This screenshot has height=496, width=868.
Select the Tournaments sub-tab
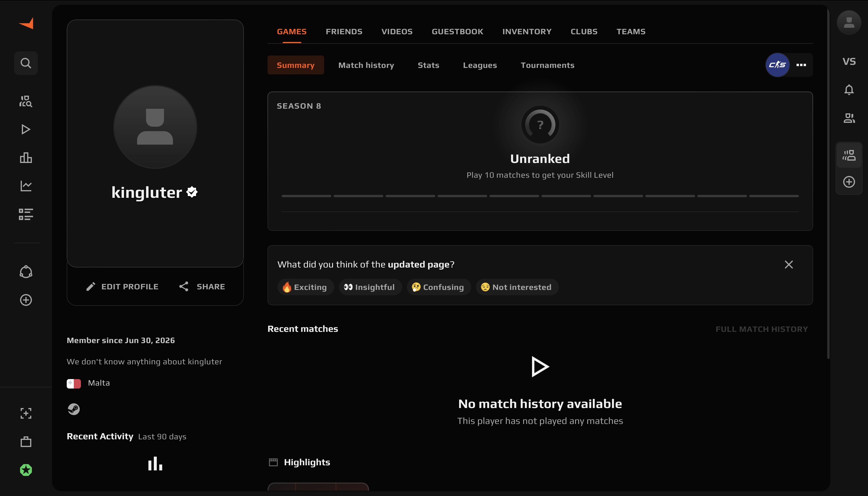[x=547, y=65]
